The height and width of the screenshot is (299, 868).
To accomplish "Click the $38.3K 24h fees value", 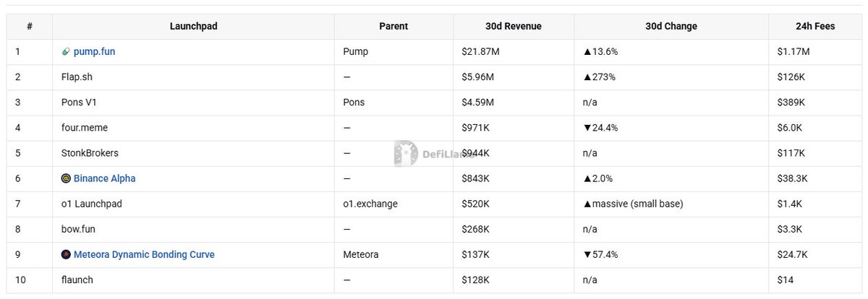I will (x=792, y=178).
